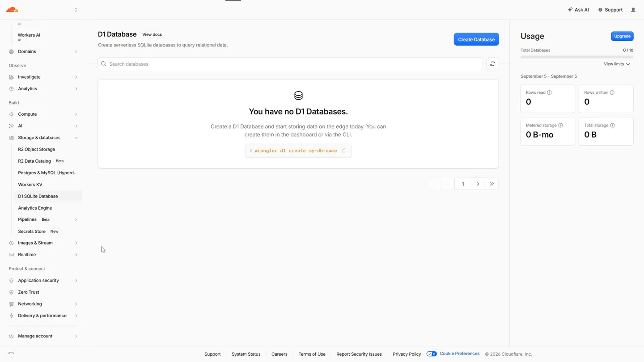Viewport: 644px width, 362px height.
Task: Click the Realtime broadcast icon
Action: pyautogui.click(x=12, y=255)
